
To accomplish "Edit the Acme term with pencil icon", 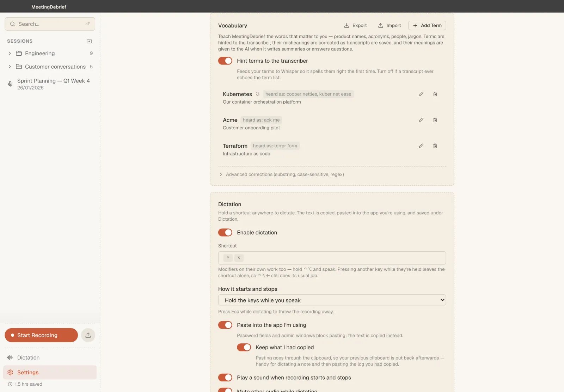I will pos(421,120).
